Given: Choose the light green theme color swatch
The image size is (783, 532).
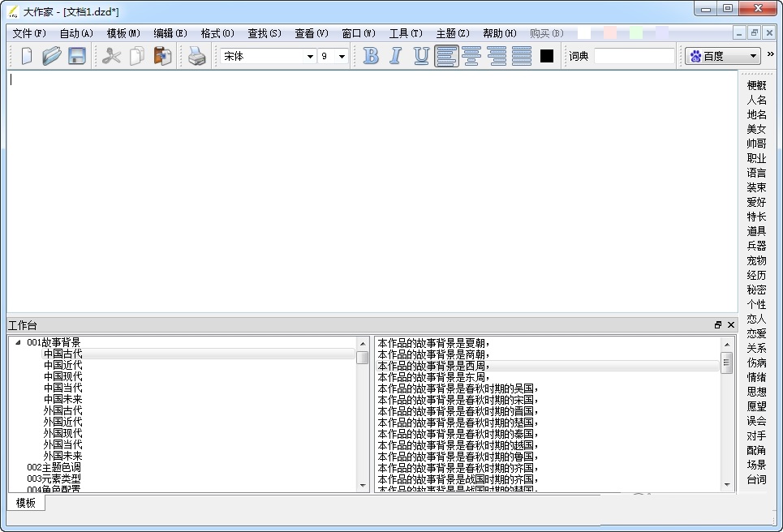Looking at the screenshot, I should click(635, 33).
